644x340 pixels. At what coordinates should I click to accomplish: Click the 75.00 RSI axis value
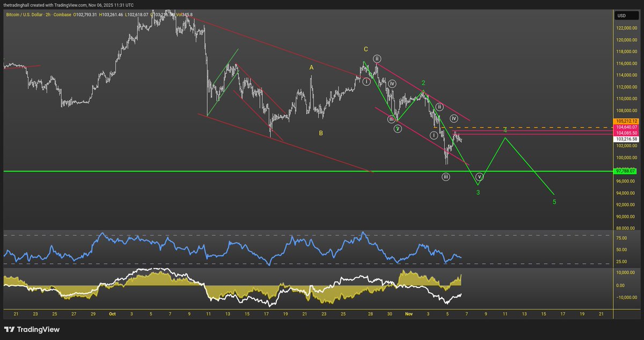pos(621,237)
